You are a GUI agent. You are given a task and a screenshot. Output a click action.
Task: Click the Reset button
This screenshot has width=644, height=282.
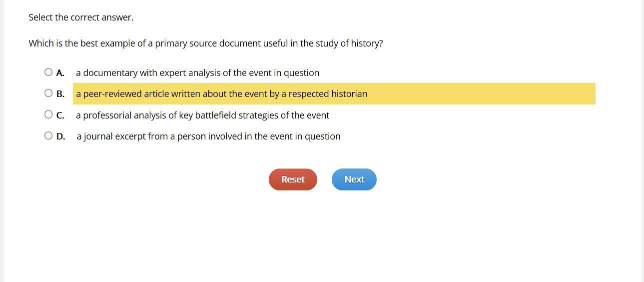tap(293, 179)
